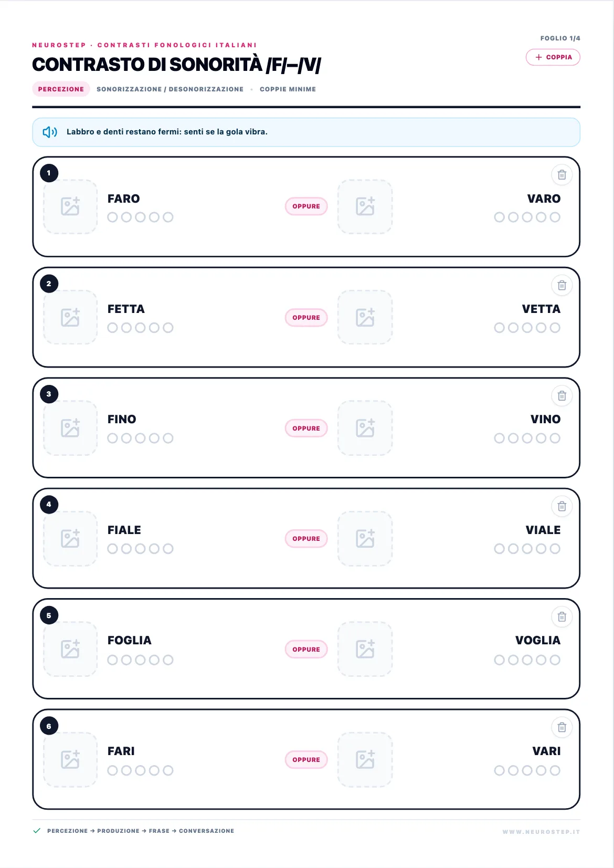The image size is (614, 868).
Task: Click OPPURE between FINO and VINO
Action: pyautogui.click(x=306, y=428)
